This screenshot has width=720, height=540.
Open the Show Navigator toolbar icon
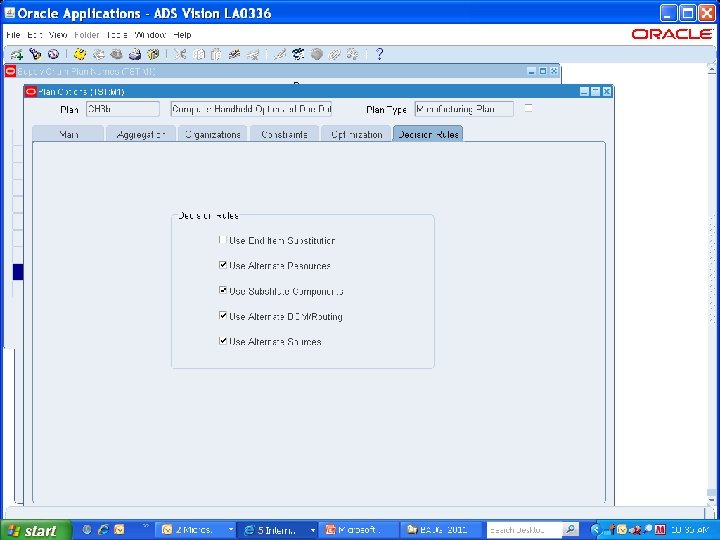coord(53,54)
